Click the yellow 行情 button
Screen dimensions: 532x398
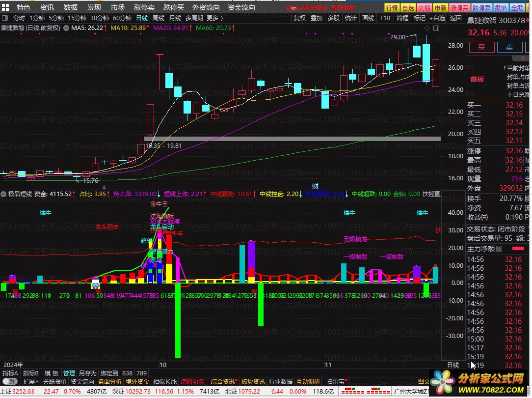click(x=392, y=7)
